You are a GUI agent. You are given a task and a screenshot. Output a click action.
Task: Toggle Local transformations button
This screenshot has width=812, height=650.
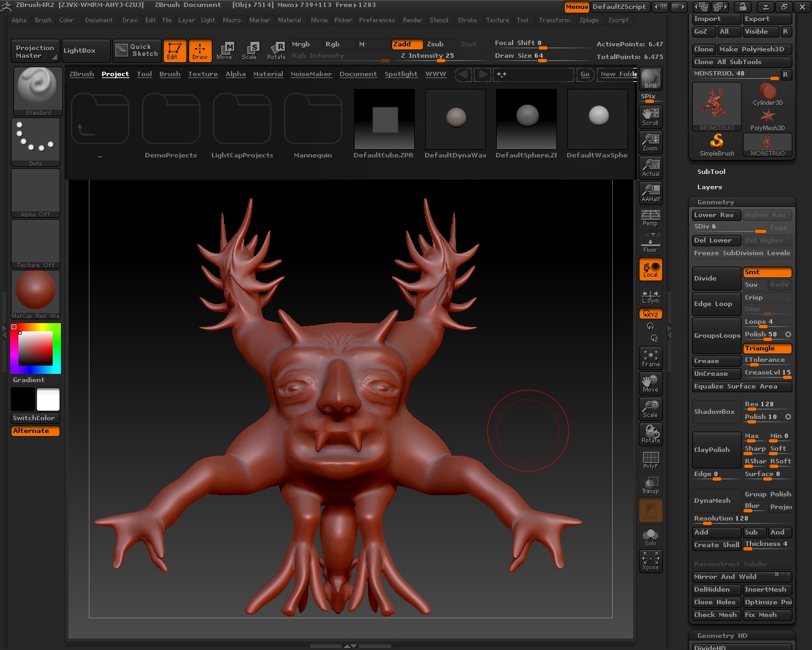coord(650,269)
